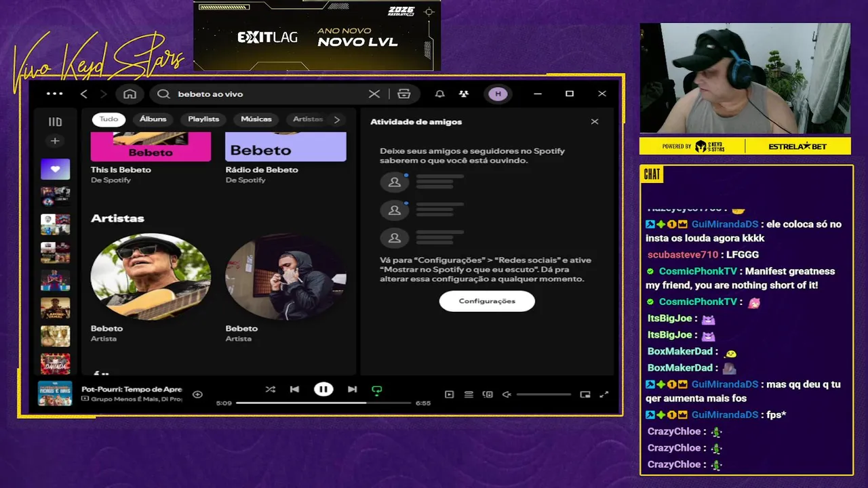Open the 'Pot-Pourri: Tempo de Apre' song title

point(132,389)
